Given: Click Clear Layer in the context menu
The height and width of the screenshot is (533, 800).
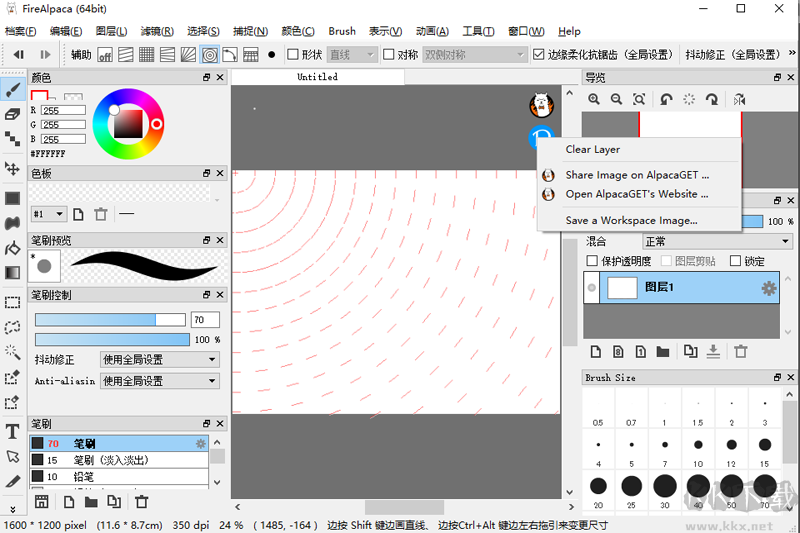Looking at the screenshot, I should coord(593,149).
